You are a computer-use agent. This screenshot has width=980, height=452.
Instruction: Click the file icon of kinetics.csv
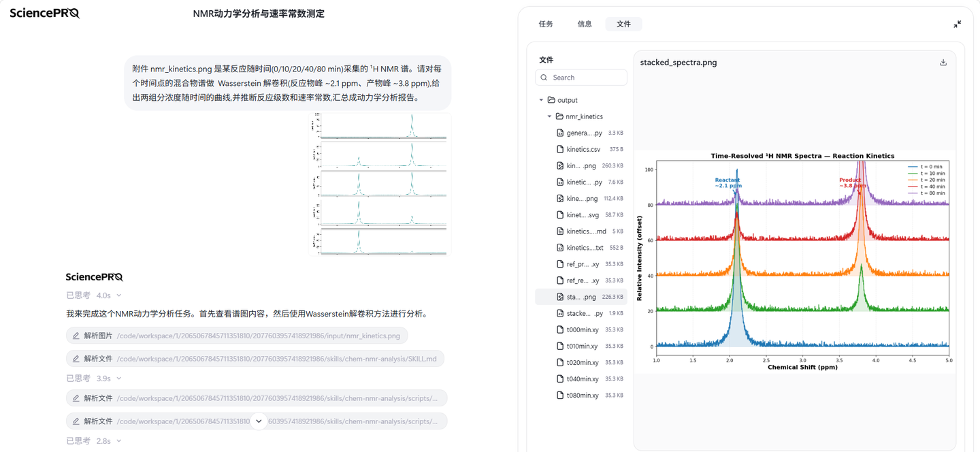(x=560, y=149)
